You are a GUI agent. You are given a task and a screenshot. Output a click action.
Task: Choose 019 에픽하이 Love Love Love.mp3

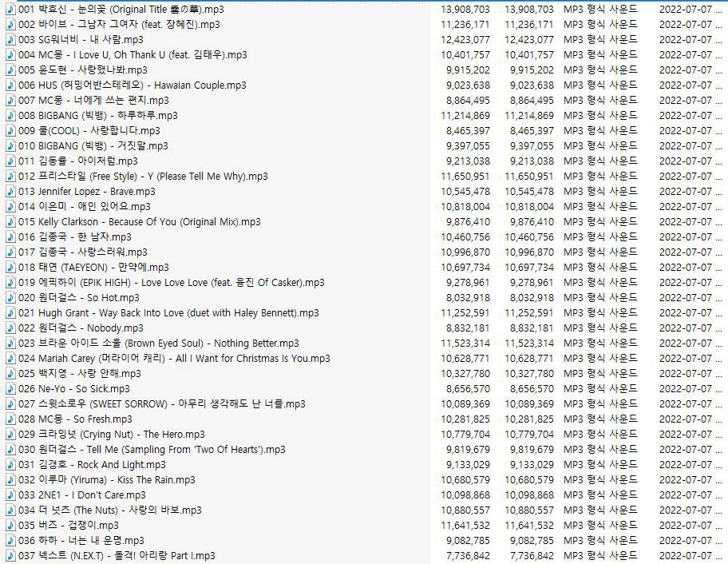pos(172,283)
